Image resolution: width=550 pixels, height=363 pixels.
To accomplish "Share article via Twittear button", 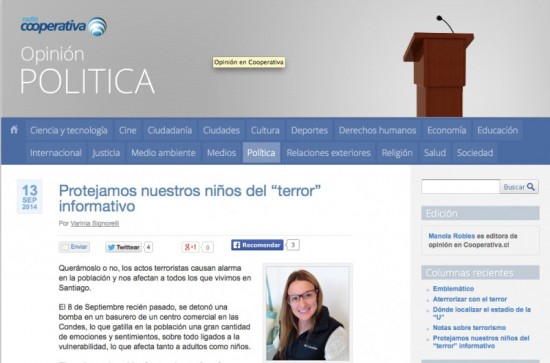I will [x=123, y=247].
